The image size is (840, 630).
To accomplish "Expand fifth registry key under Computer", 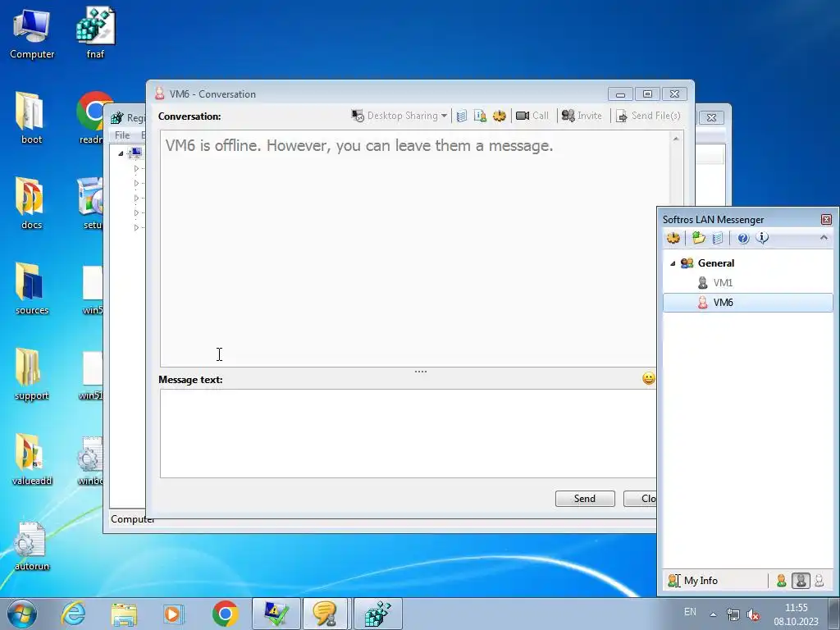I will [136, 228].
